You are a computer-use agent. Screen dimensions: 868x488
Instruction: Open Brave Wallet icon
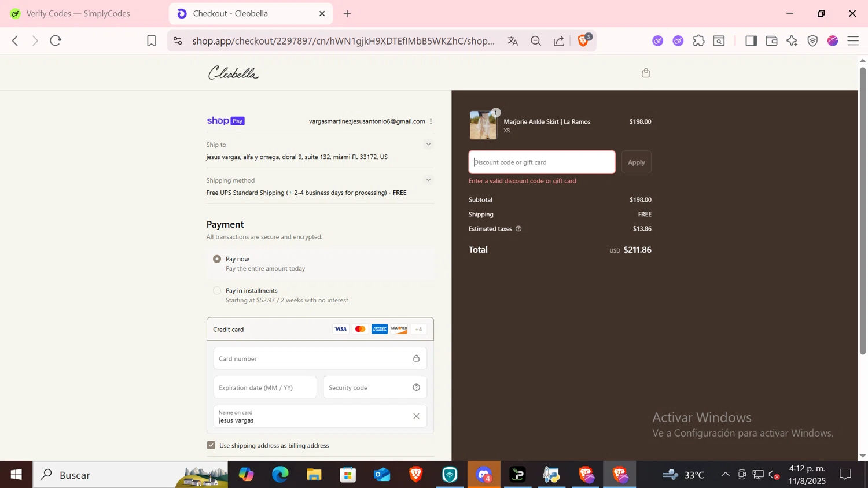tap(771, 40)
